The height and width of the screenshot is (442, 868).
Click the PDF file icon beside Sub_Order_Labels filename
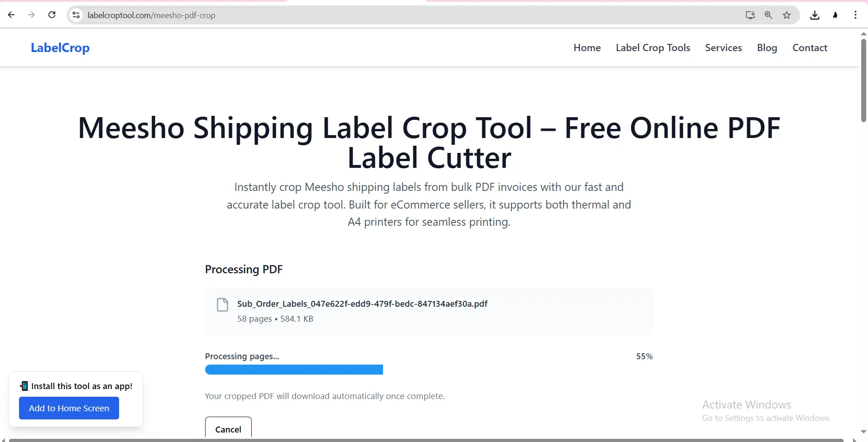click(x=222, y=304)
